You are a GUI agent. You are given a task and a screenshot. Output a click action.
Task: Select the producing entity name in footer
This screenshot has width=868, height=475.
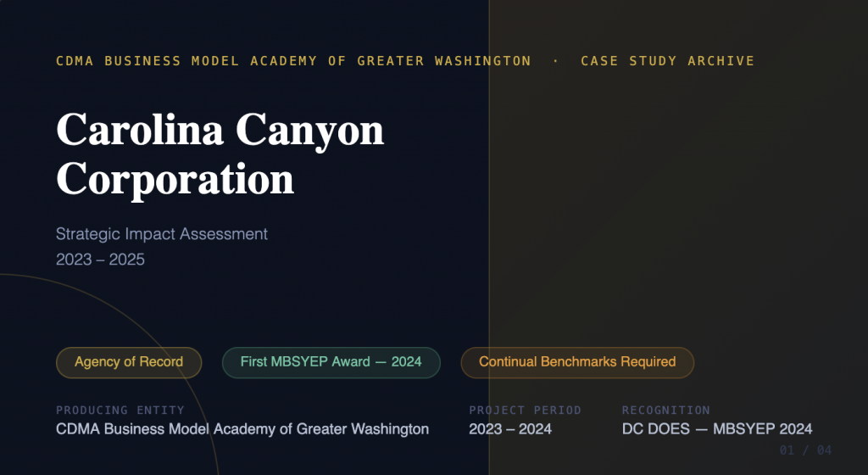[x=242, y=429]
